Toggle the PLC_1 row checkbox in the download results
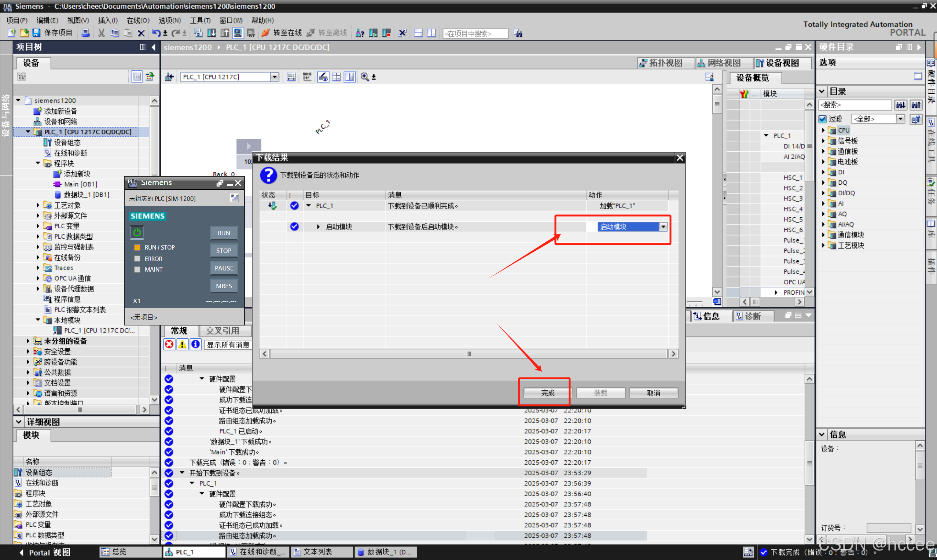Viewport: 937px width, 560px height. (294, 206)
